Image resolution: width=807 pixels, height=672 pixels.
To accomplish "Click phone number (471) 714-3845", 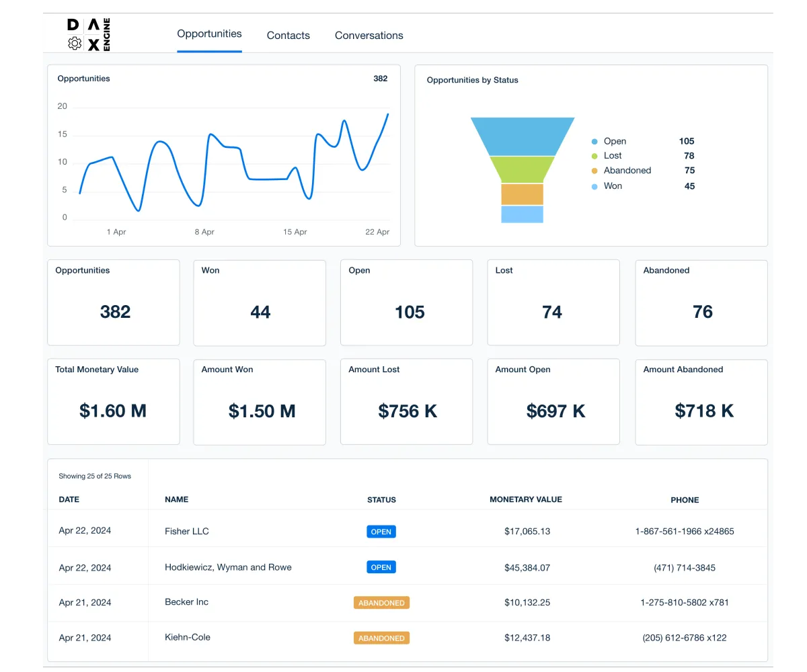I will point(685,568).
